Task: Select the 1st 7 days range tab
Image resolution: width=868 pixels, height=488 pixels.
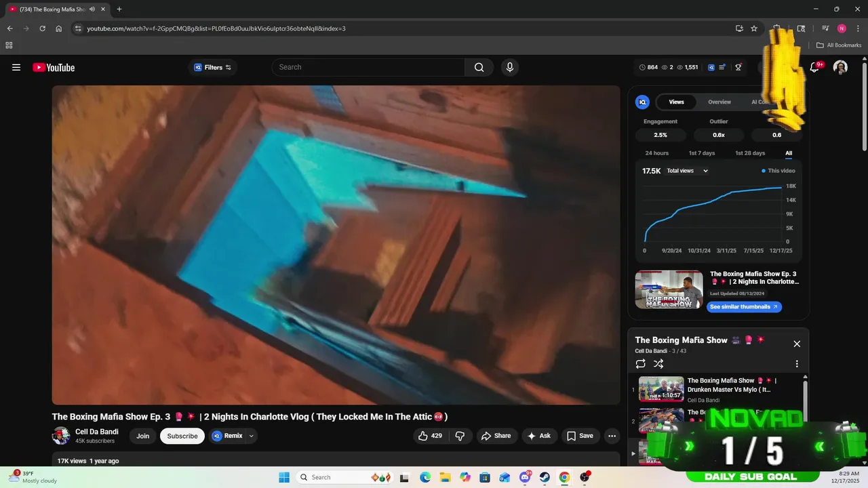Action: point(702,153)
